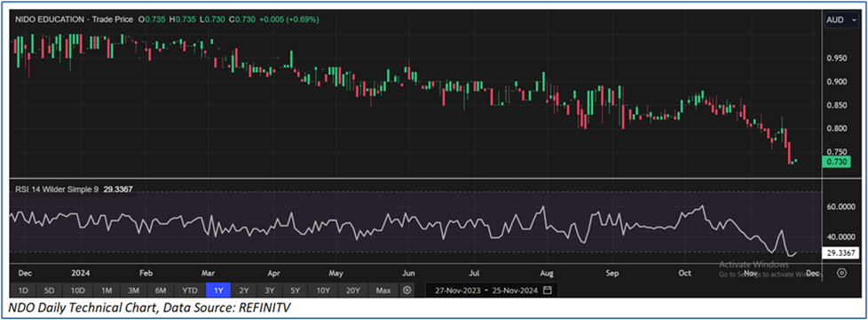Click the Aug time axis label

pyautogui.click(x=547, y=274)
